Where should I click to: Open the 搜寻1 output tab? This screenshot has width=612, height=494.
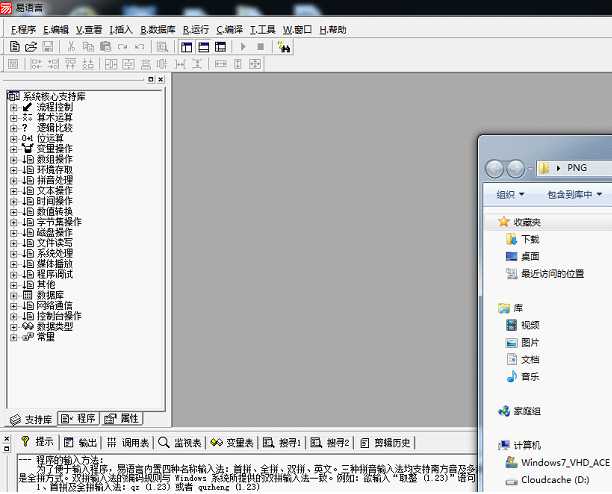pyautogui.click(x=282, y=442)
